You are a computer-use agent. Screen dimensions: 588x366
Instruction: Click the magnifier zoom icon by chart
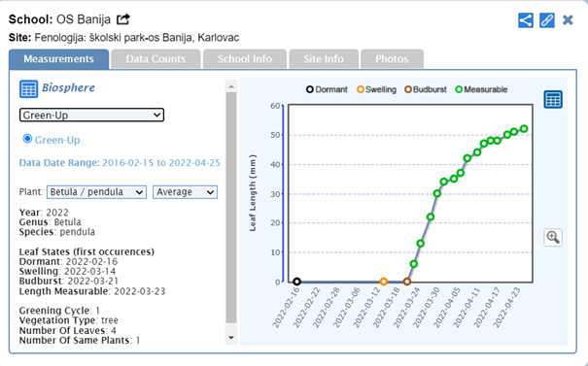(553, 238)
